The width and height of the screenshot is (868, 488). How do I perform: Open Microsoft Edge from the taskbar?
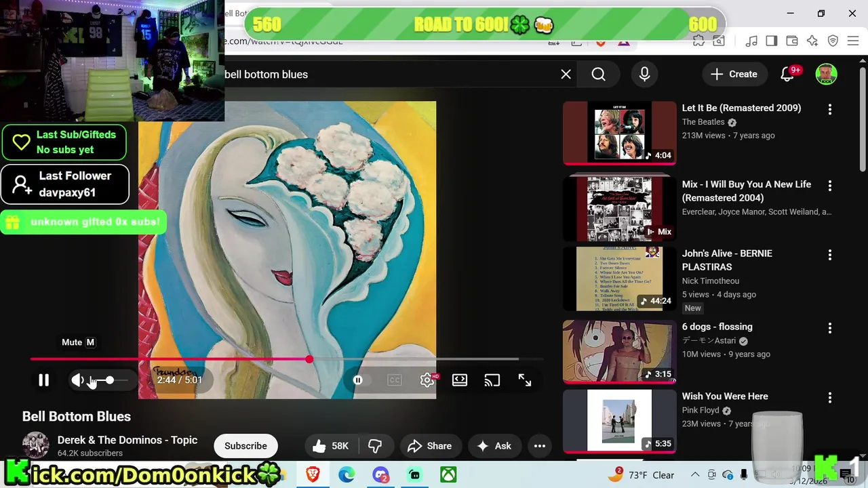tap(347, 474)
